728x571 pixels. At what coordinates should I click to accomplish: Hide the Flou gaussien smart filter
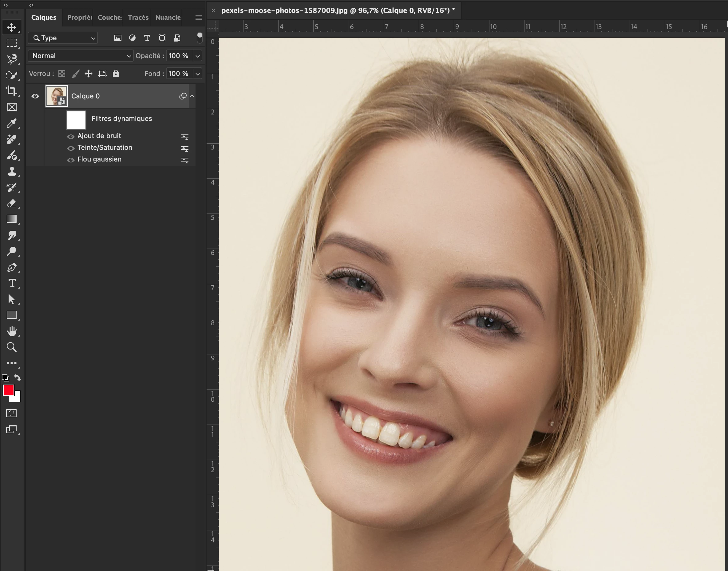pos(70,160)
